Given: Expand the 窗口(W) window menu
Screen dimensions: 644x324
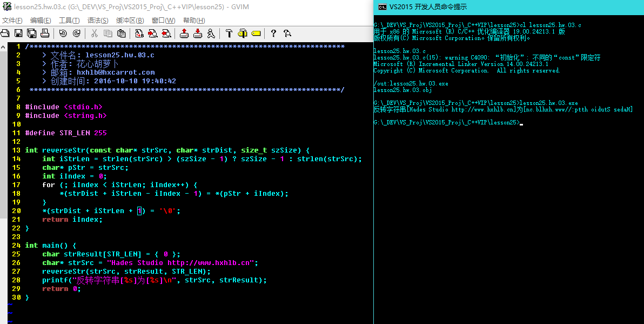Looking at the screenshot, I should (163, 21).
